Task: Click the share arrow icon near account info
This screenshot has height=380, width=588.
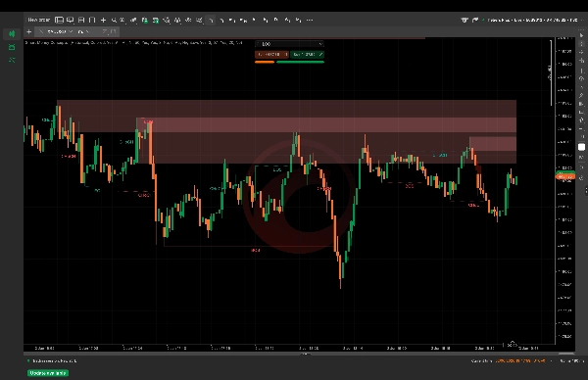Action: click(x=475, y=20)
